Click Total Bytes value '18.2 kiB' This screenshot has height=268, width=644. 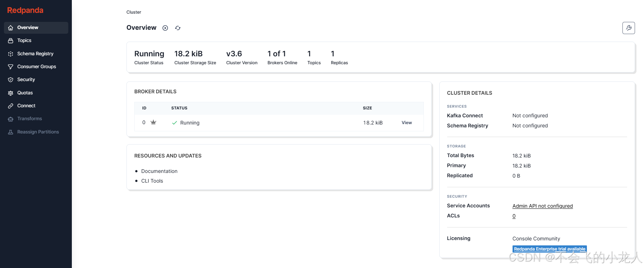click(522, 156)
